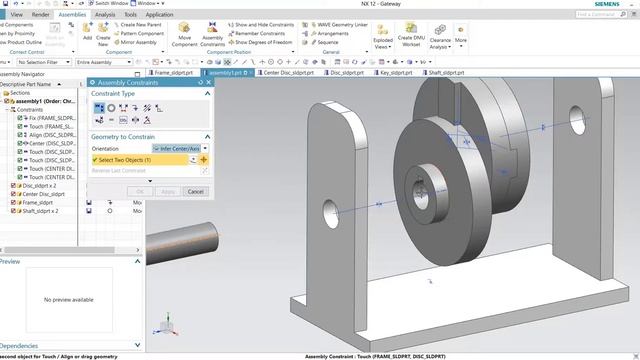Toggle checkbox for Frame_sldprt component
The height and width of the screenshot is (360, 640).
point(13,202)
